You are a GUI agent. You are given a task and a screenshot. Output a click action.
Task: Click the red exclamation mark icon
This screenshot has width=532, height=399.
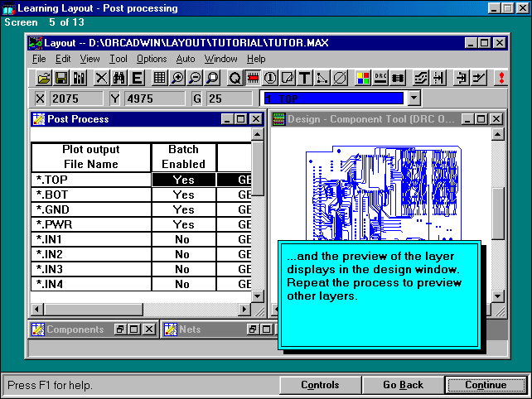tap(501, 78)
